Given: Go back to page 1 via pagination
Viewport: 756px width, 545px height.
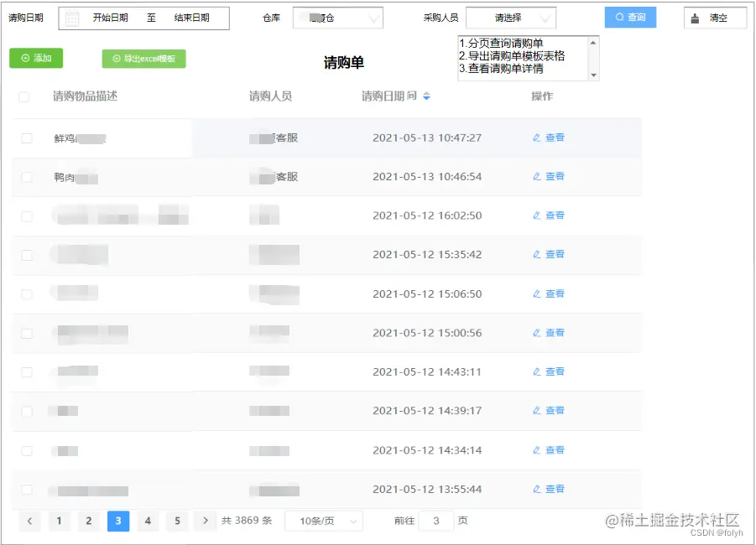Looking at the screenshot, I should point(59,521).
